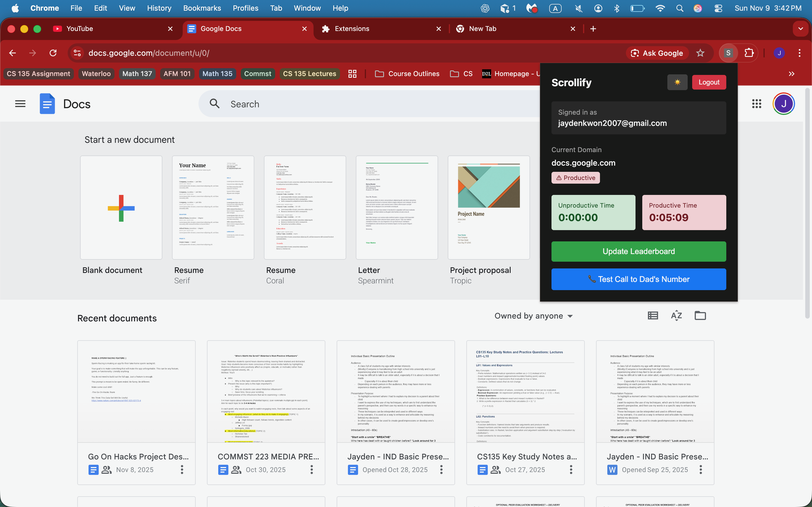The image size is (812, 507).
Task: Open the Bookmarks menu in menu bar
Action: coord(202,8)
